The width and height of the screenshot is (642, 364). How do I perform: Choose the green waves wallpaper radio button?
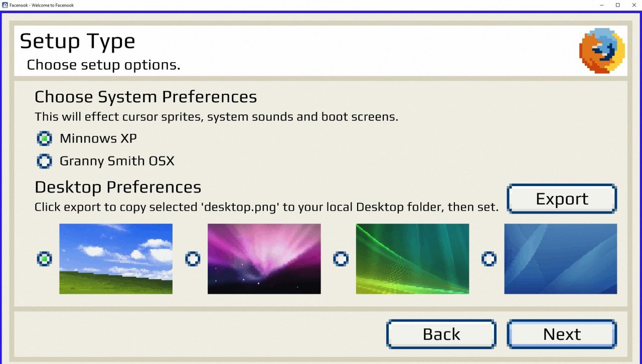[x=341, y=259]
